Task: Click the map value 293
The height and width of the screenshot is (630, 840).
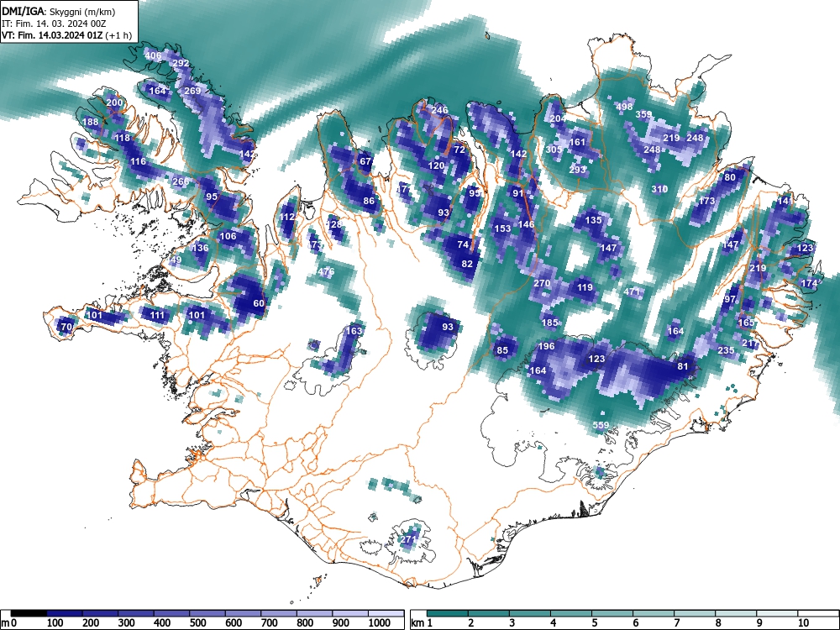Action: click(578, 170)
